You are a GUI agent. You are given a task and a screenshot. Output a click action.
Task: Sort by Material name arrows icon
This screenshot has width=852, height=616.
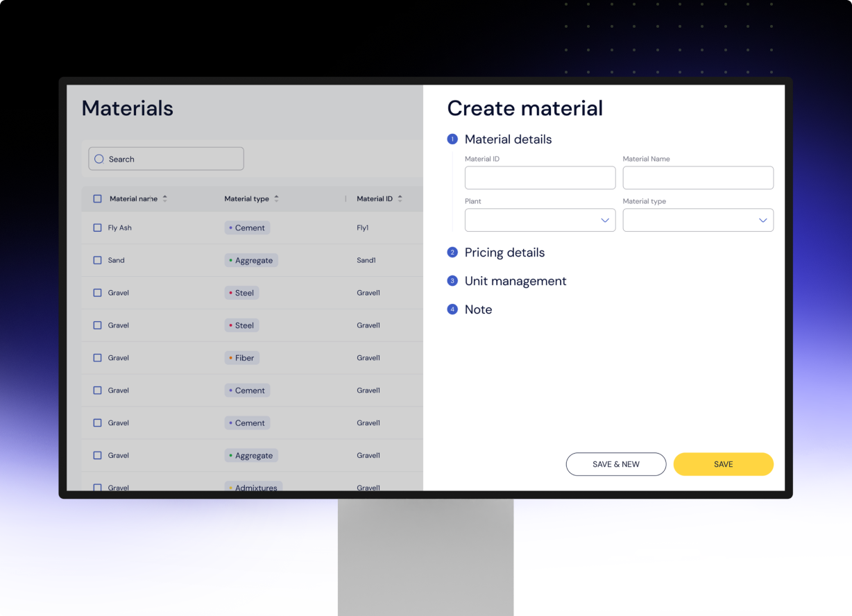click(164, 198)
